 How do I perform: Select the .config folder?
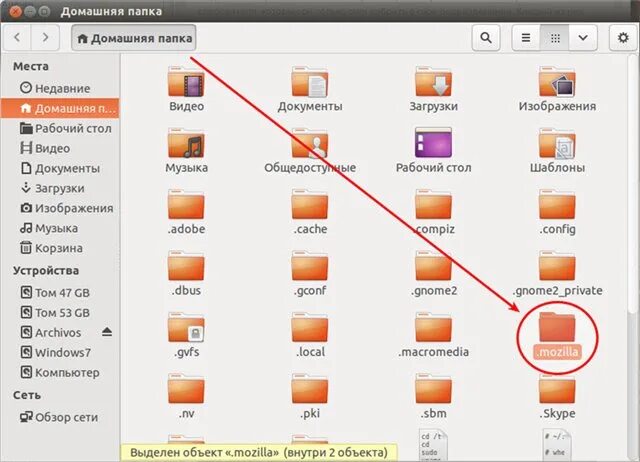(557, 205)
